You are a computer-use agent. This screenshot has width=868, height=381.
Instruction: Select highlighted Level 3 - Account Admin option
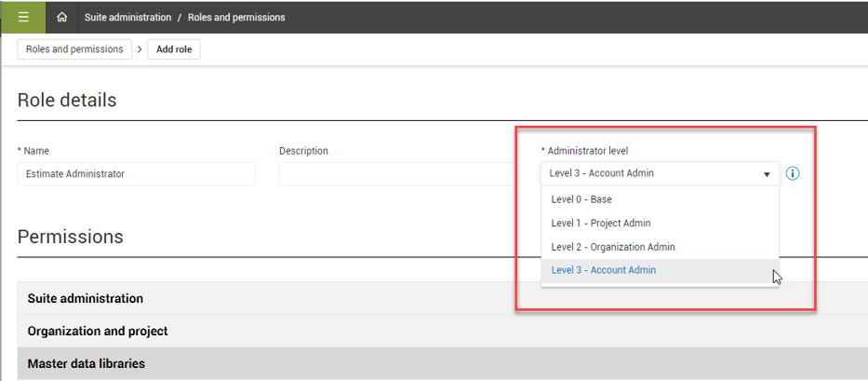[x=603, y=270]
